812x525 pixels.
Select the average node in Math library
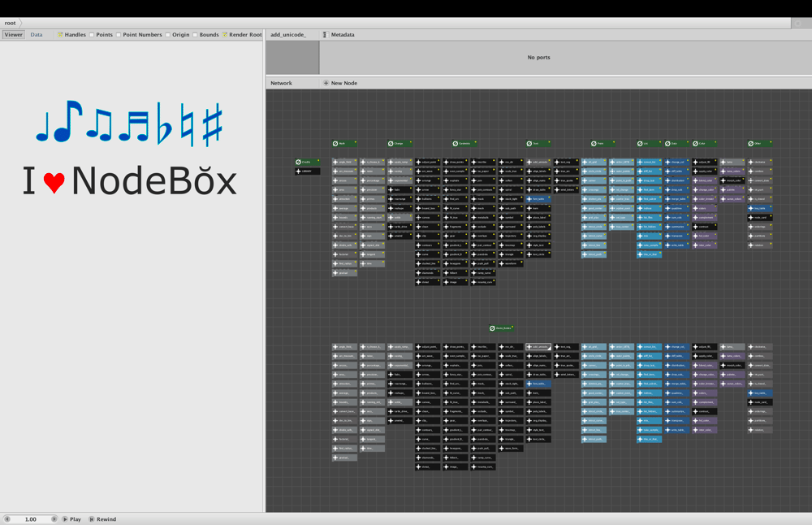coord(344,208)
